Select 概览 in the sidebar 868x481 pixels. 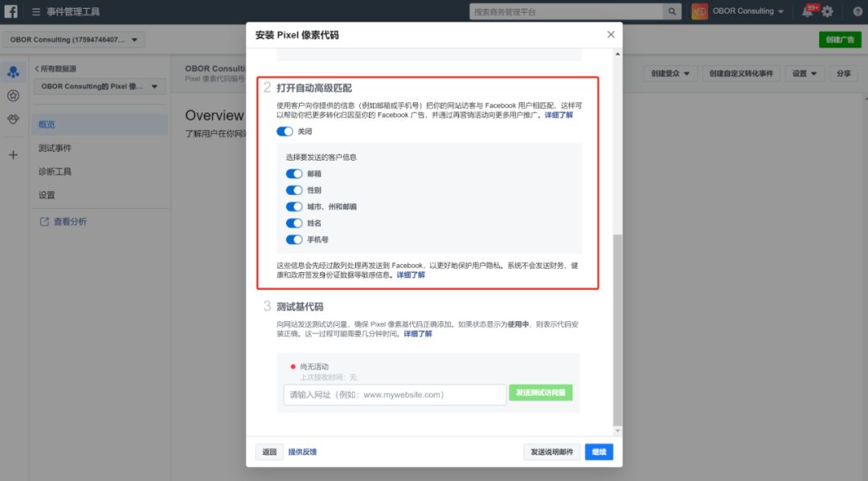(x=100, y=124)
